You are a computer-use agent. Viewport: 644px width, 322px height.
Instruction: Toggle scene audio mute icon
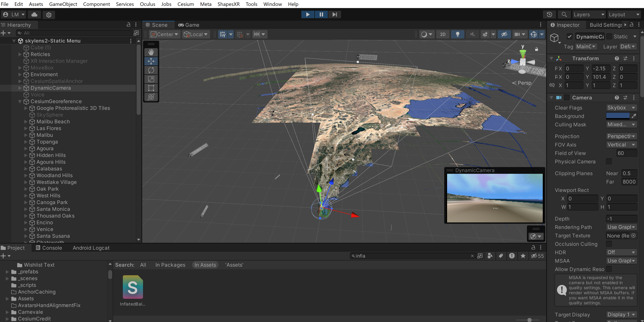pyautogui.click(x=472, y=34)
